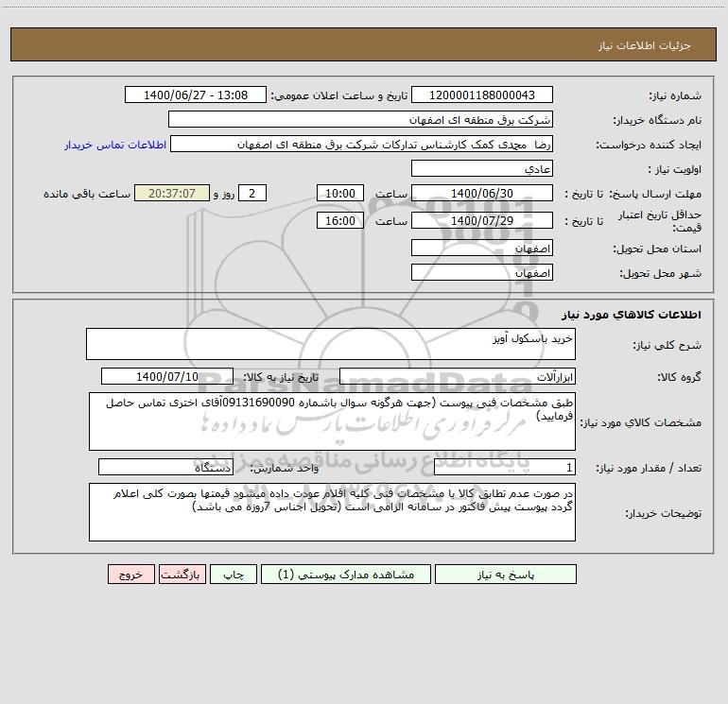Click label مهلت ارسال پاسخ

coord(654,194)
